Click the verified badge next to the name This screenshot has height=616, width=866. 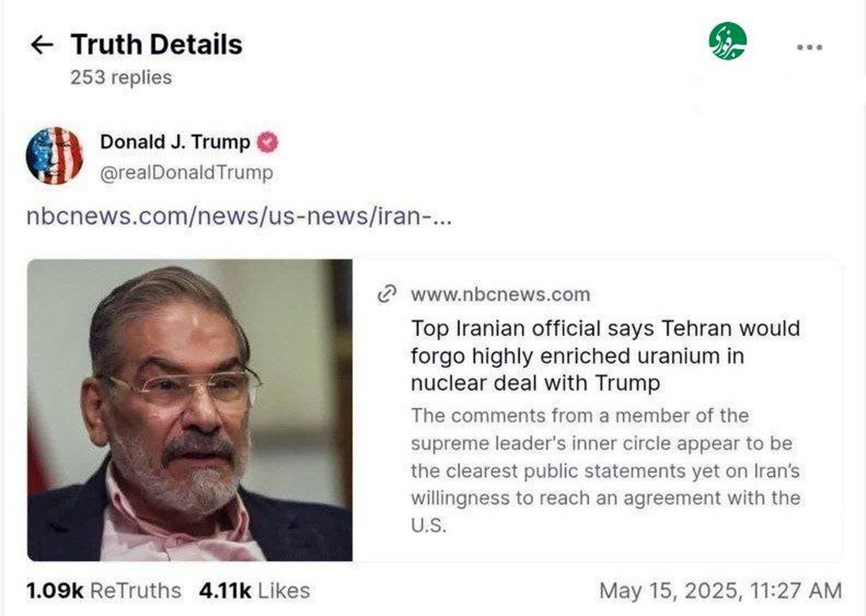point(268,143)
